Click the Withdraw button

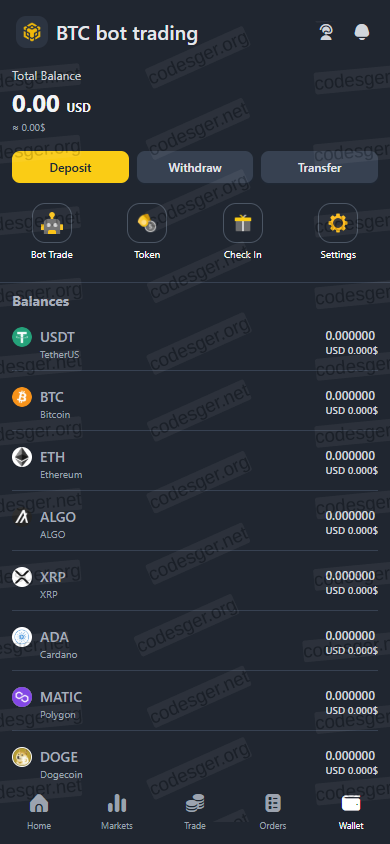pos(195,167)
